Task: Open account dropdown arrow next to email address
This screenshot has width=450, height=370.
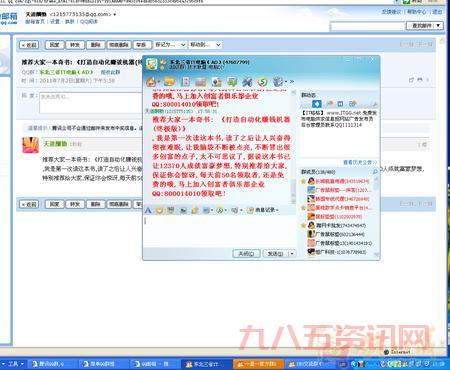Action: (115, 15)
